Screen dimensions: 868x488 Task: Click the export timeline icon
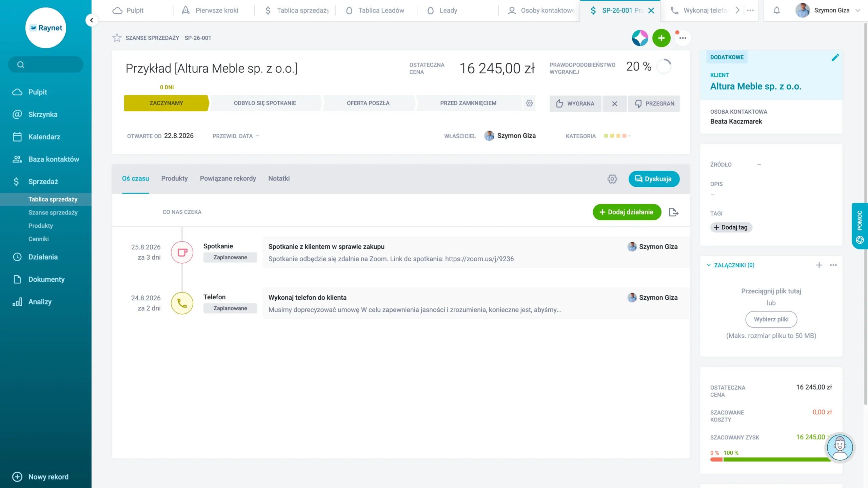click(x=673, y=212)
